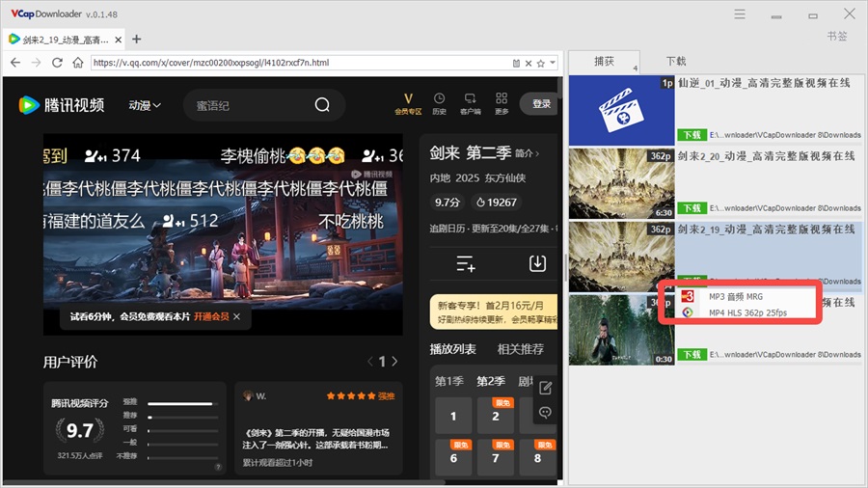This screenshot has height=488, width=868.
Task: Click the 仙逆_01 captured item title
Action: tap(764, 83)
